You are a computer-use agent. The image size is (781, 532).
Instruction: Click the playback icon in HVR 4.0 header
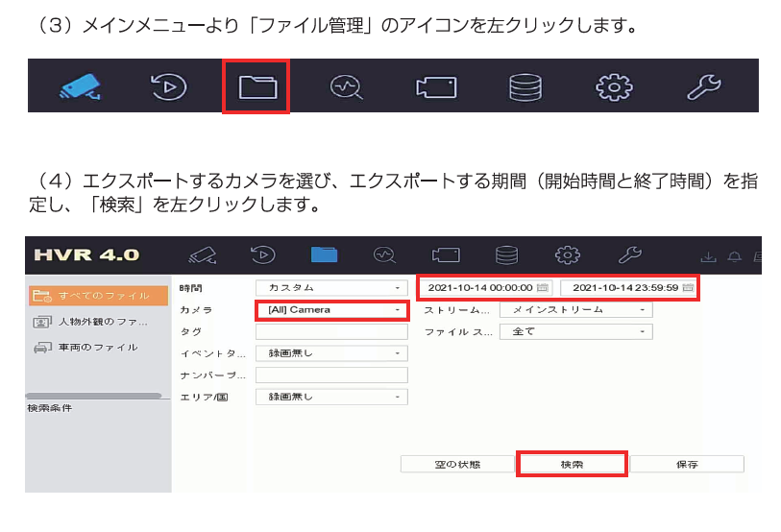262,254
